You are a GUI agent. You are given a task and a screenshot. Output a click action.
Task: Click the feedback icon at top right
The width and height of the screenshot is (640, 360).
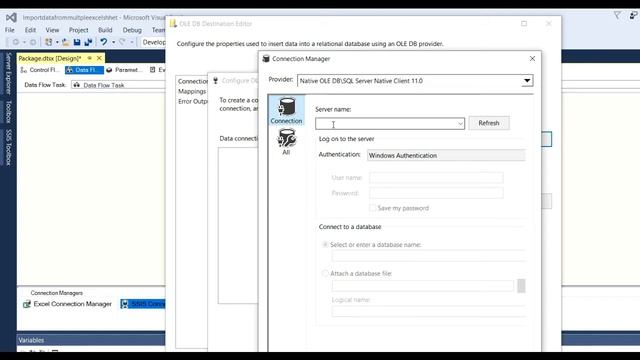633,16
